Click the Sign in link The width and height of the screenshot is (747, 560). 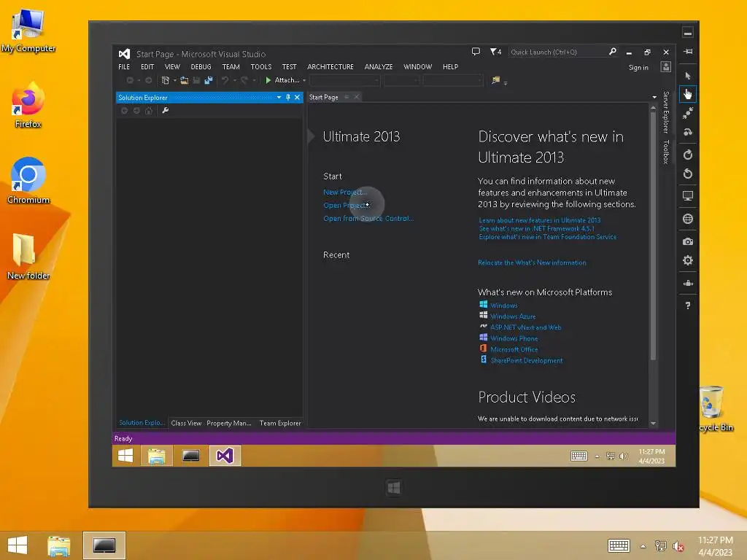(x=638, y=68)
